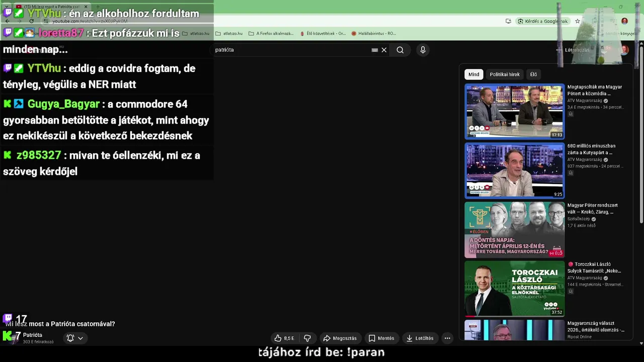Start voice search with the microphone icon

pos(423,50)
